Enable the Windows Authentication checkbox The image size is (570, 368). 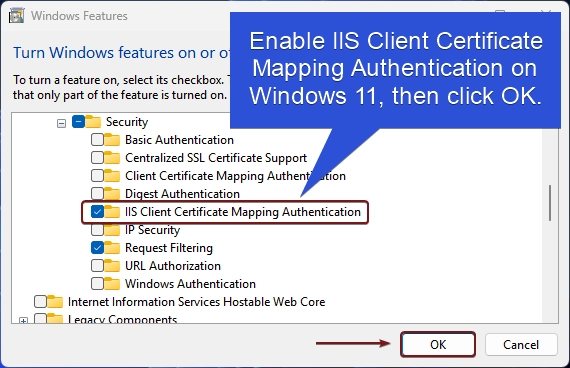tap(97, 284)
